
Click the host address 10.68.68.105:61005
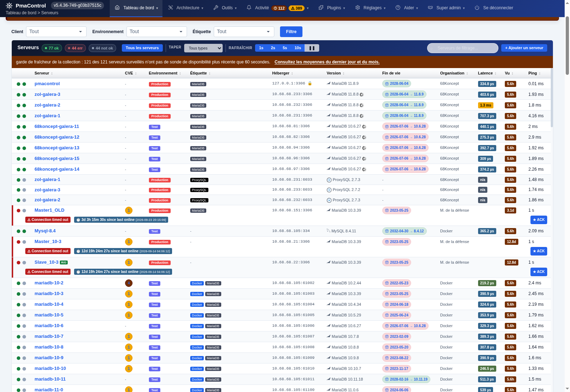coord(293,315)
